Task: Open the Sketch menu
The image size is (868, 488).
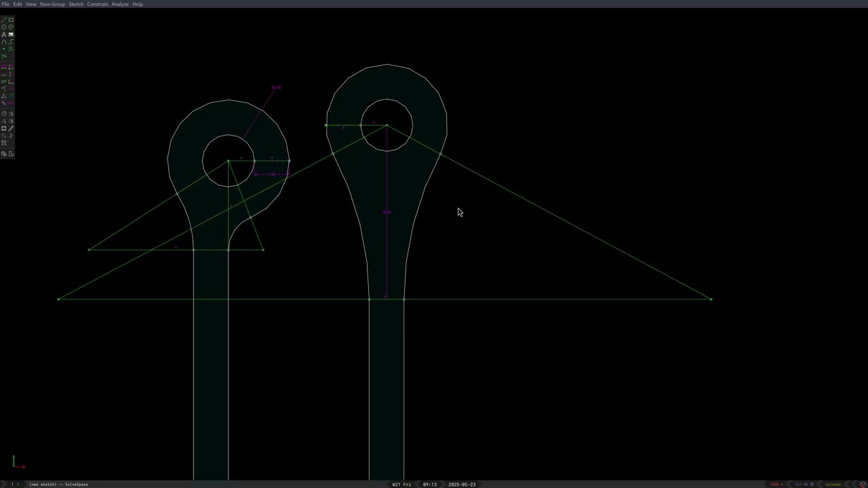Action: pos(76,4)
